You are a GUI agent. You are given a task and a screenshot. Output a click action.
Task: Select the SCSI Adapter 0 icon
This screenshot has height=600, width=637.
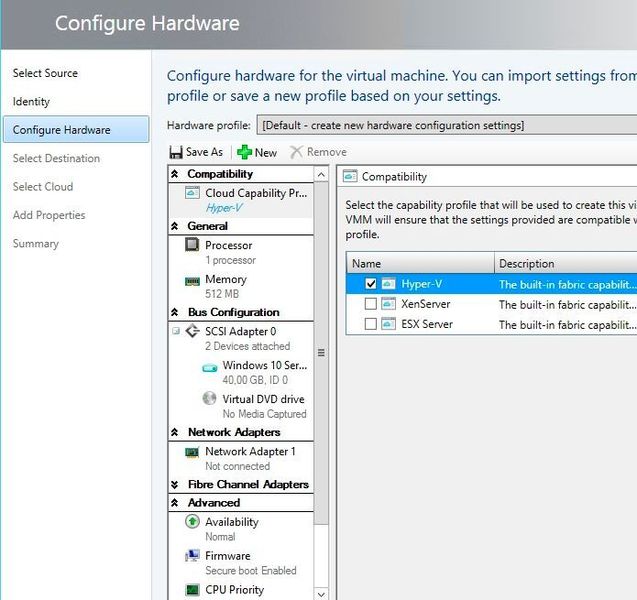pyautogui.click(x=192, y=331)
